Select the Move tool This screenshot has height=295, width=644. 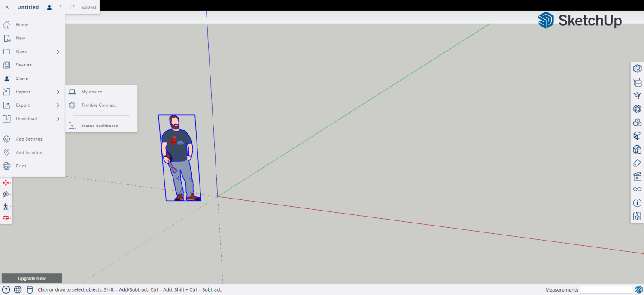click(x=6, y=182)
